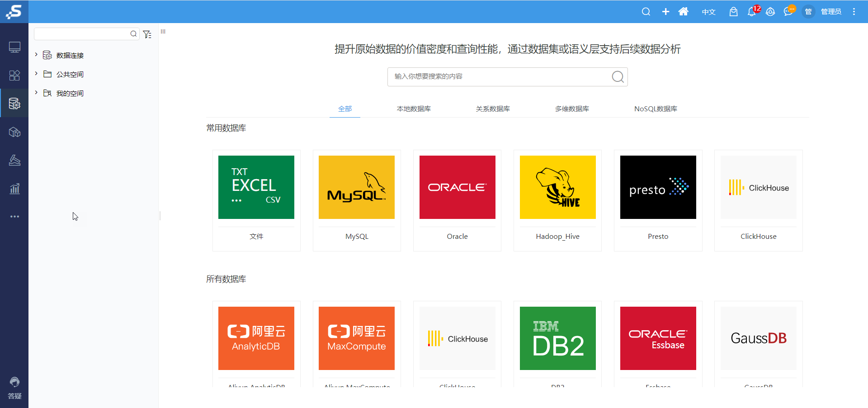The height and width of the screenshot is (408, 868).
Task: Select the data connection sidebar module
Action: (x=14, y=104)
